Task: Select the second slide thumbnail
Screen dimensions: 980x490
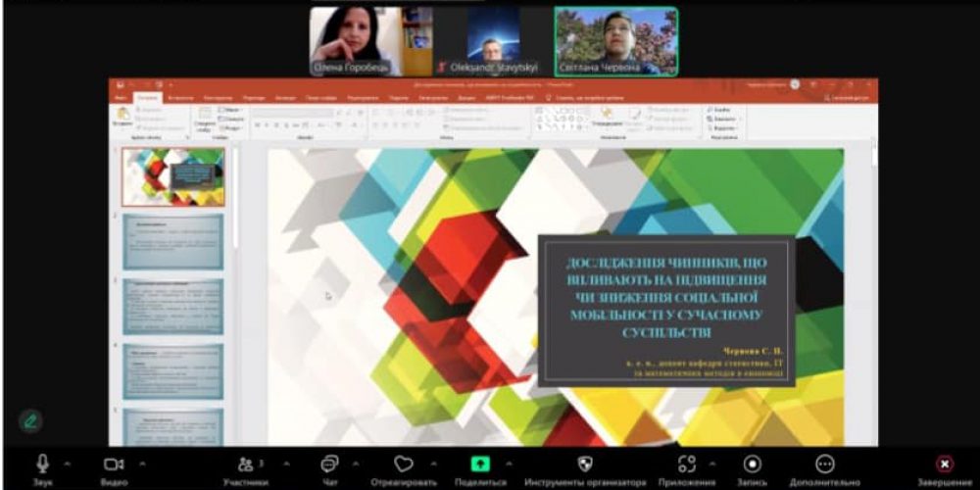Action: 172,241
